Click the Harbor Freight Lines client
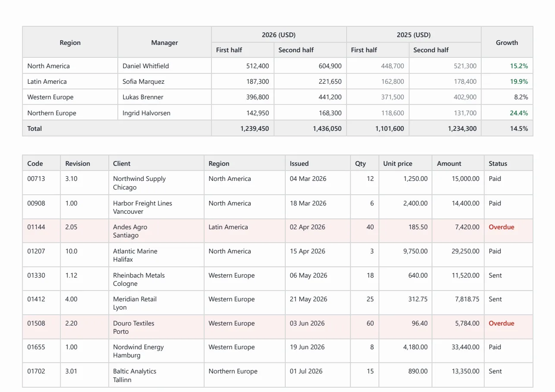555x392 pixels. pyautogui.click(x=156, y=207)
